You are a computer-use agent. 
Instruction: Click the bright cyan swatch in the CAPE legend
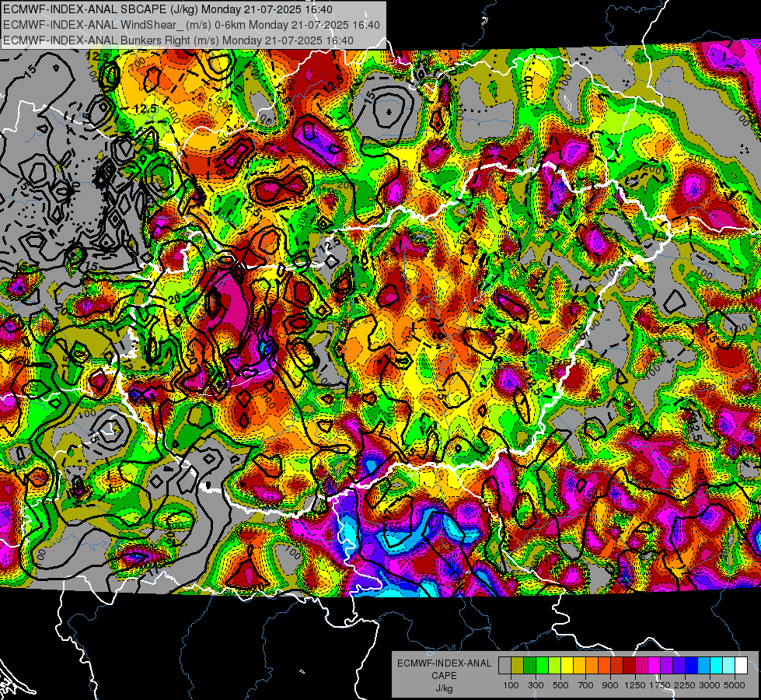717,666
